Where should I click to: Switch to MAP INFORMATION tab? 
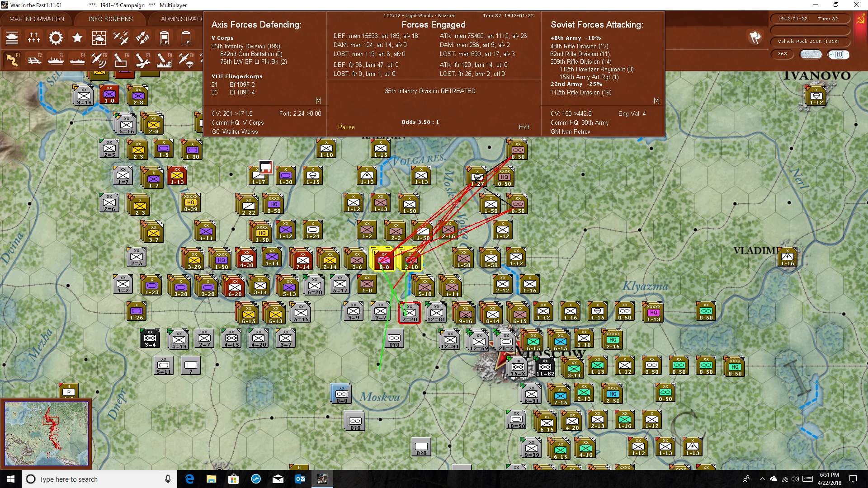pyautogui.click(x=37, y=19)
